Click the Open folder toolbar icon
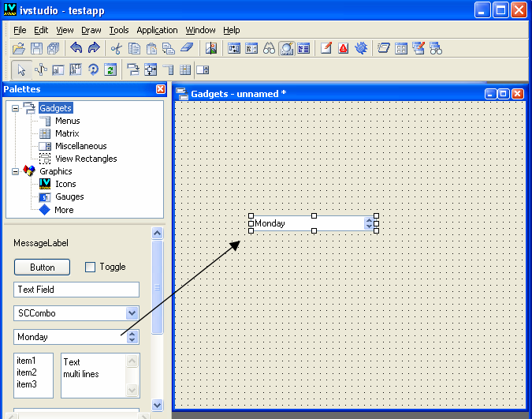This screenshot has height=419, width=532. click(19, 49)
